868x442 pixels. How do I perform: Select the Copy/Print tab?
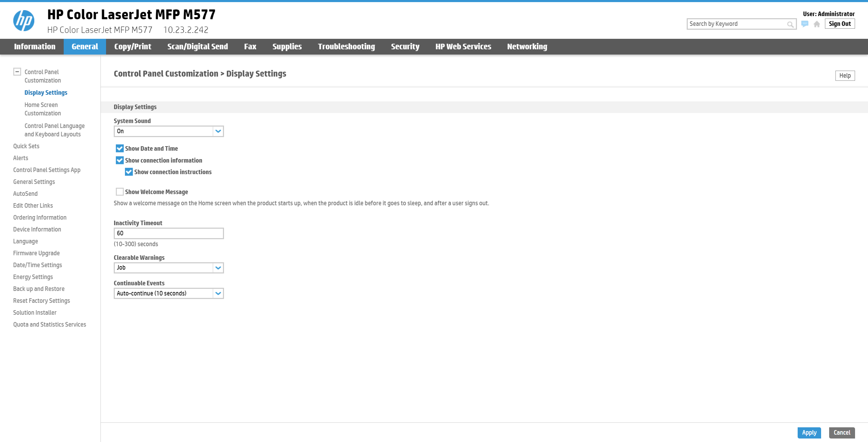click(133, 47)
